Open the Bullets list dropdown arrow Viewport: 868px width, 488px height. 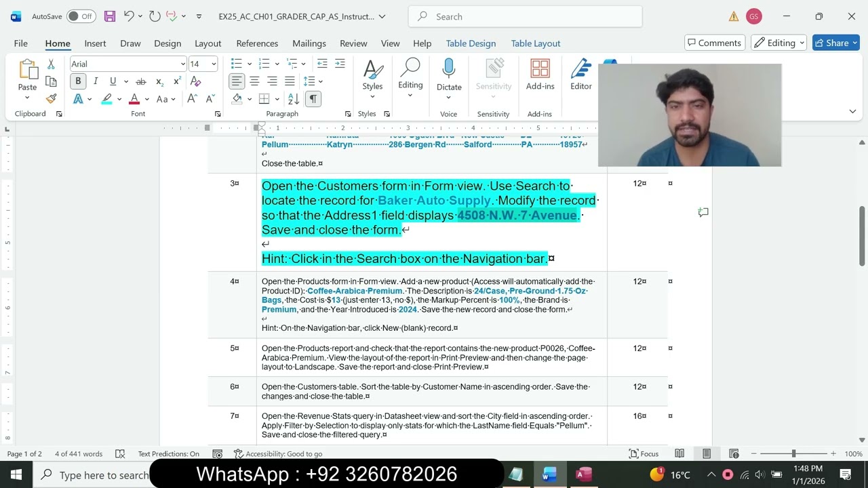249,64
